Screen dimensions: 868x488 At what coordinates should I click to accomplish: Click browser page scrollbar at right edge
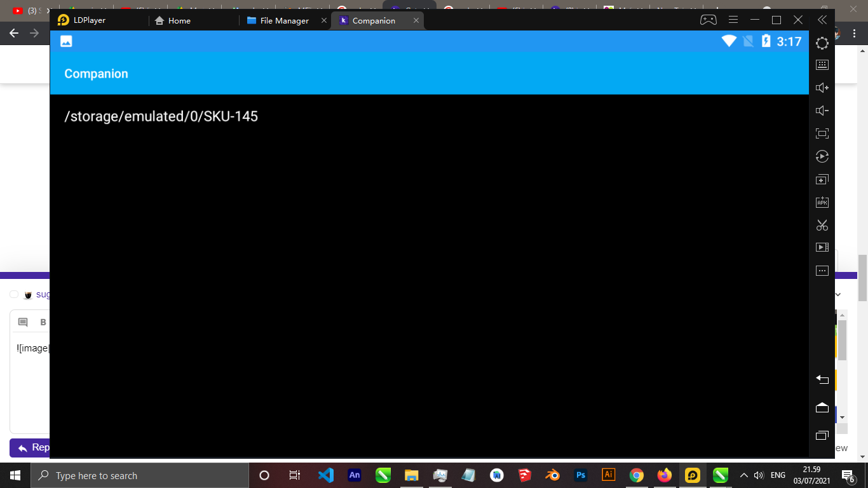(x=863, y=278)
